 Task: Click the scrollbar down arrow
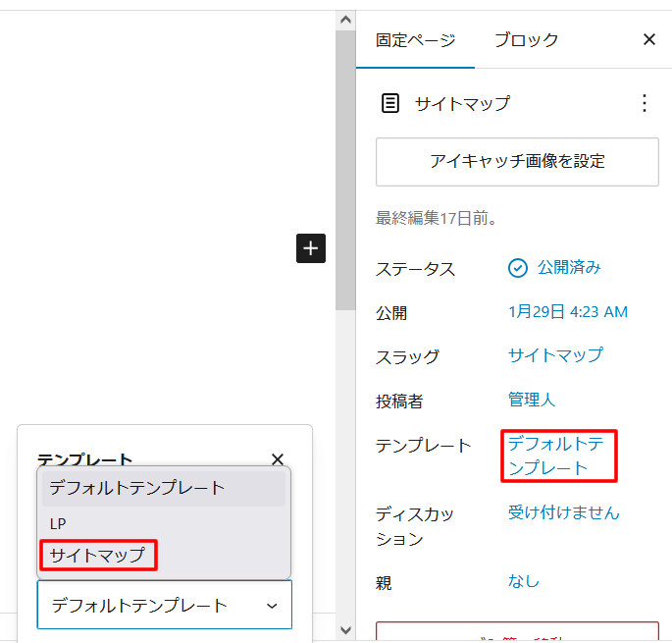pos(344,630)
